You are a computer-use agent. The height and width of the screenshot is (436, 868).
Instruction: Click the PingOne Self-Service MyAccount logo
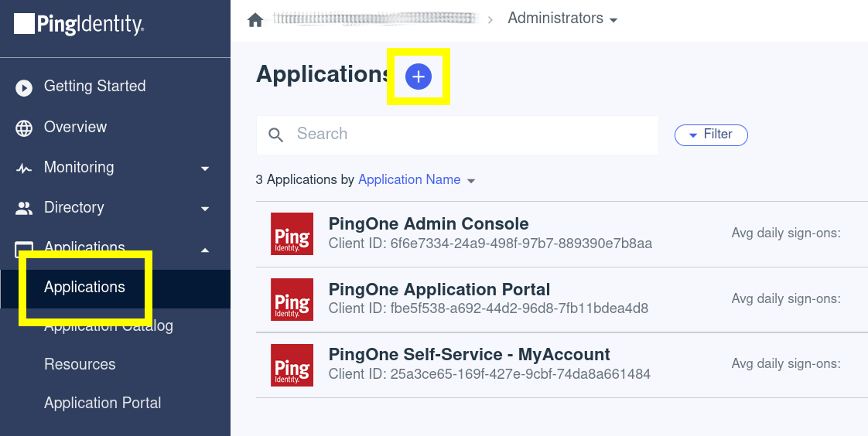[x=292, y=365]
